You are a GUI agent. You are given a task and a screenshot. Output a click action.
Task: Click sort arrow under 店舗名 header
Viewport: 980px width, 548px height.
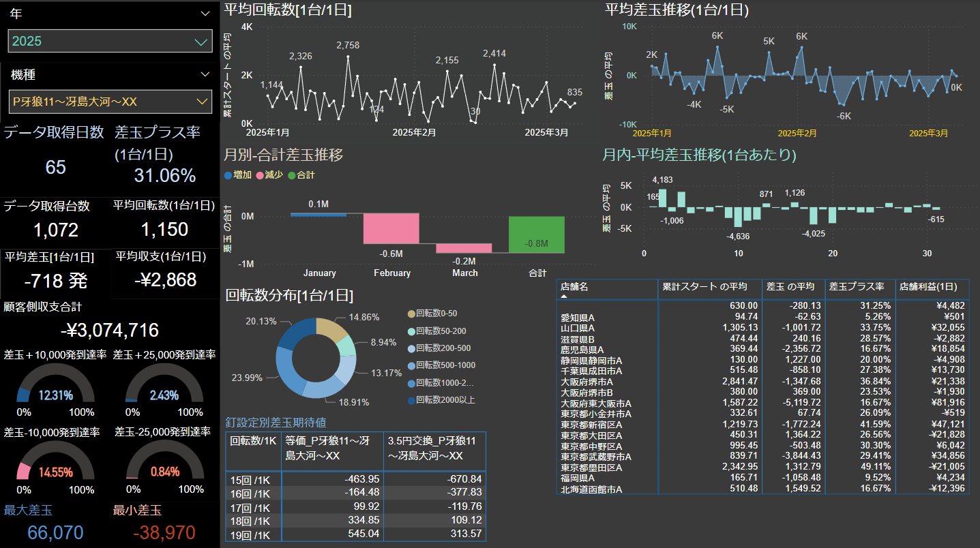click(x=565, y=297)
